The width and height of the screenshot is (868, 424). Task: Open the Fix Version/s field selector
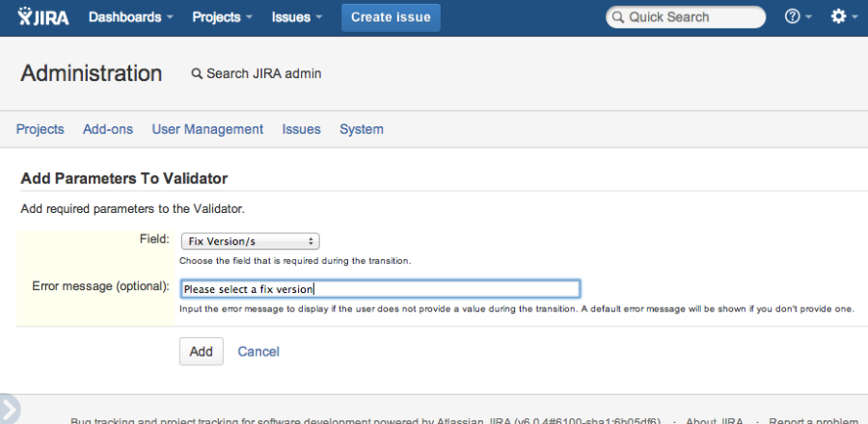pos(250,242)
